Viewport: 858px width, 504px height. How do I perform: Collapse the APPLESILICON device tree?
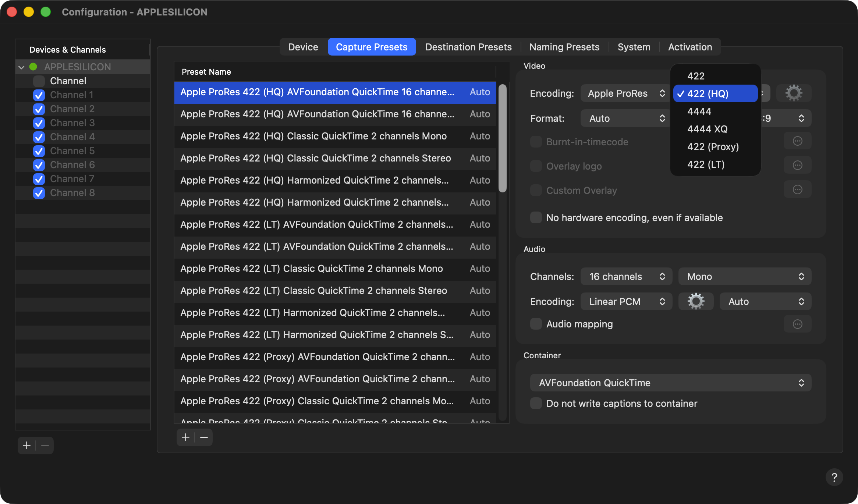21,67
